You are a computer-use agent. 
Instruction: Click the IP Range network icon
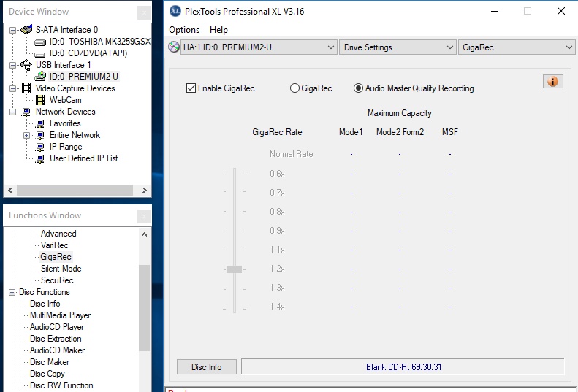(x=40, y=147)
